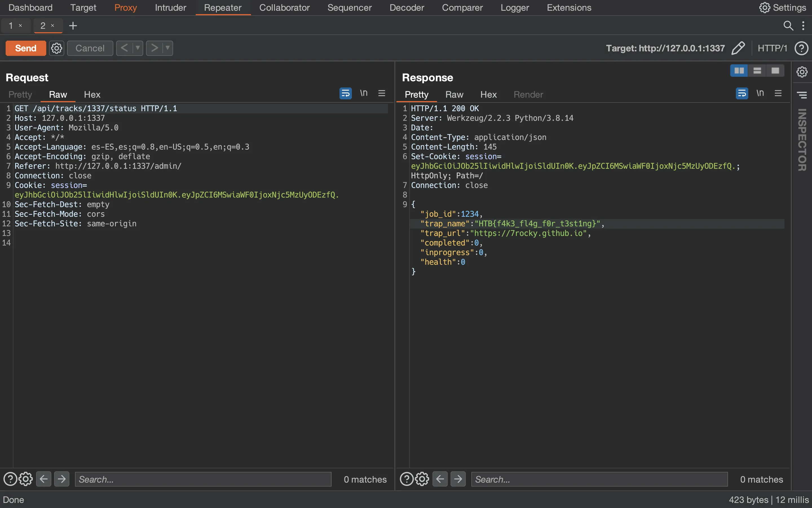Open the Collaborator tab
The image size is (812, 508).
(x=284, y=7)
